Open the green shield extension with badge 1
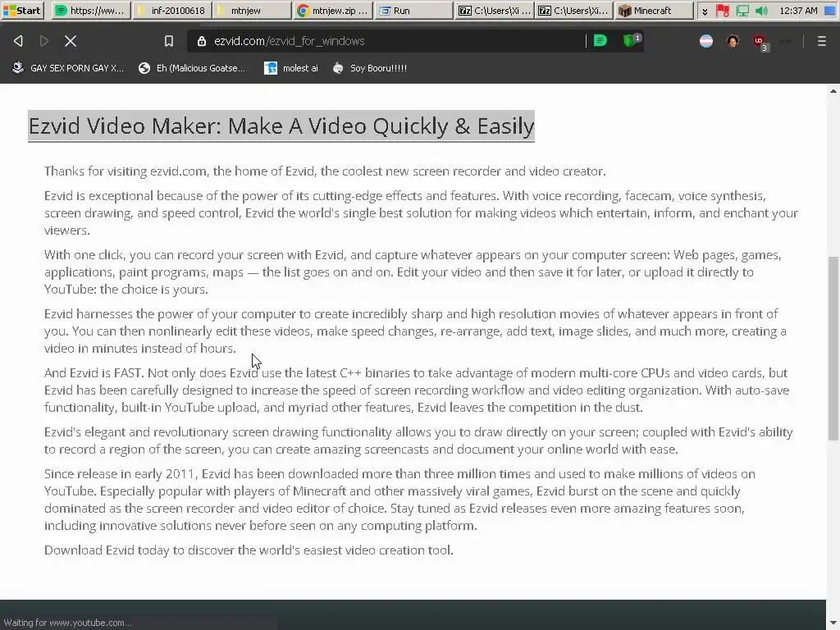Screen dimensions: 840x630 click(x=631, y=40)
